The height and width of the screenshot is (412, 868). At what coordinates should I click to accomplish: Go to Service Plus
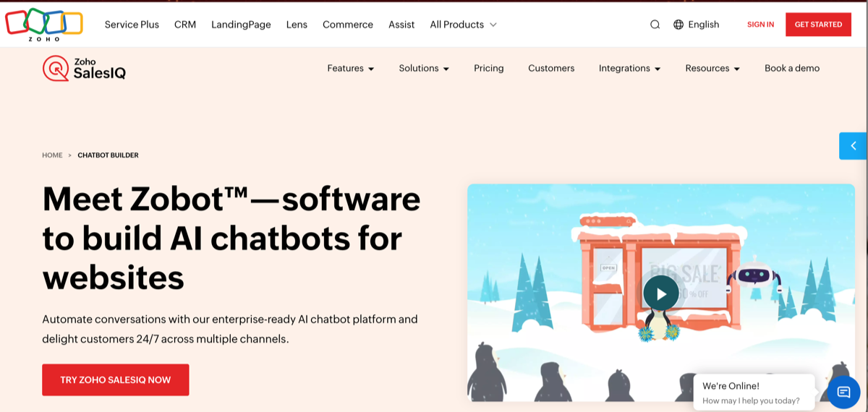(x=132, y=25)
